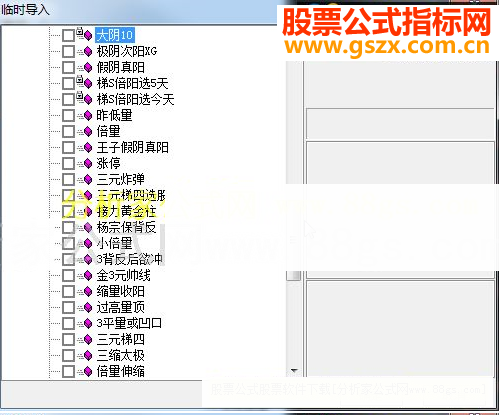Click the 倍量 formula name
The width and height of the screenshot is (504, 415).
(x=108, y=131)
